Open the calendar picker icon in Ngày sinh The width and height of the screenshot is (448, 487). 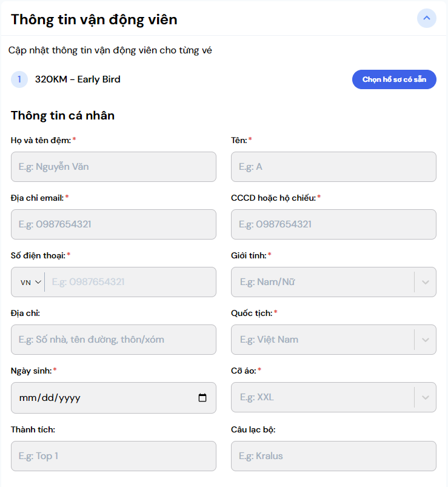[202, 398]
